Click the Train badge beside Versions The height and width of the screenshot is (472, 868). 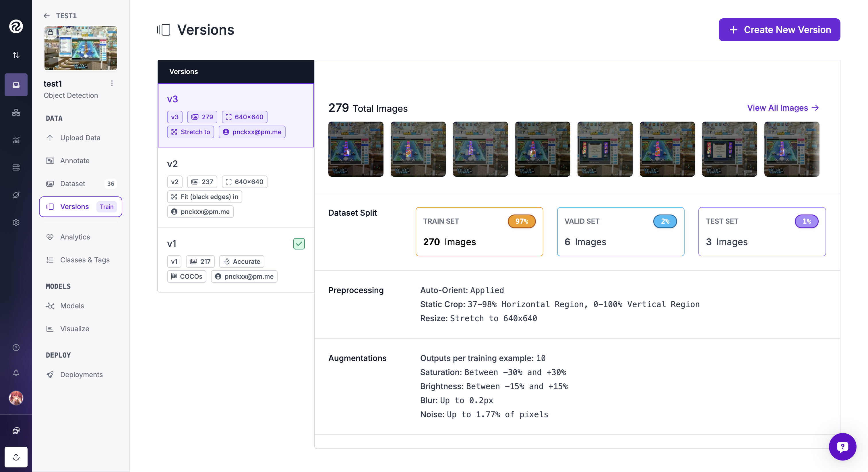pyautogui.click(x=106, y=207)
